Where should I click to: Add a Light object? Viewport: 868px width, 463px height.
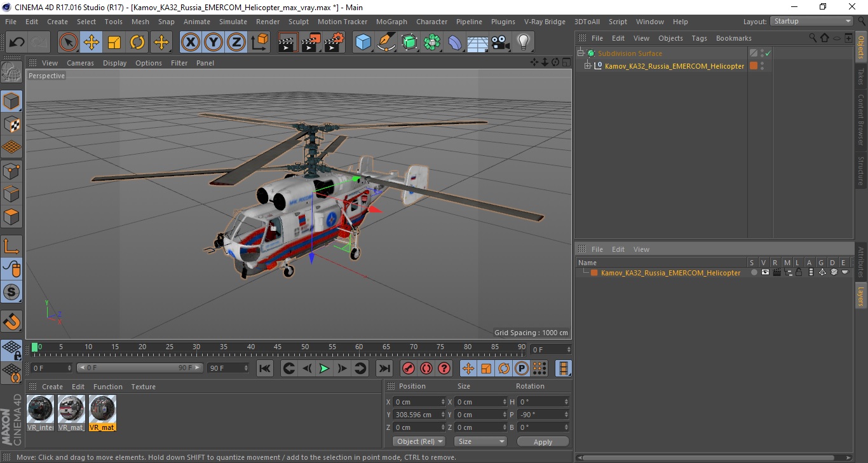tap(523, 43)
